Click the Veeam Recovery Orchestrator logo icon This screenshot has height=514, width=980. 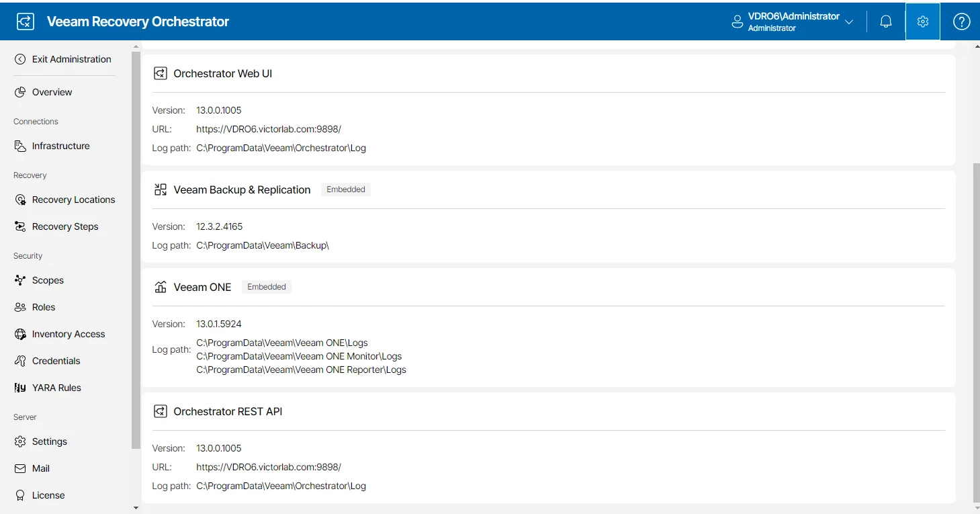click(x=26, y=22)
